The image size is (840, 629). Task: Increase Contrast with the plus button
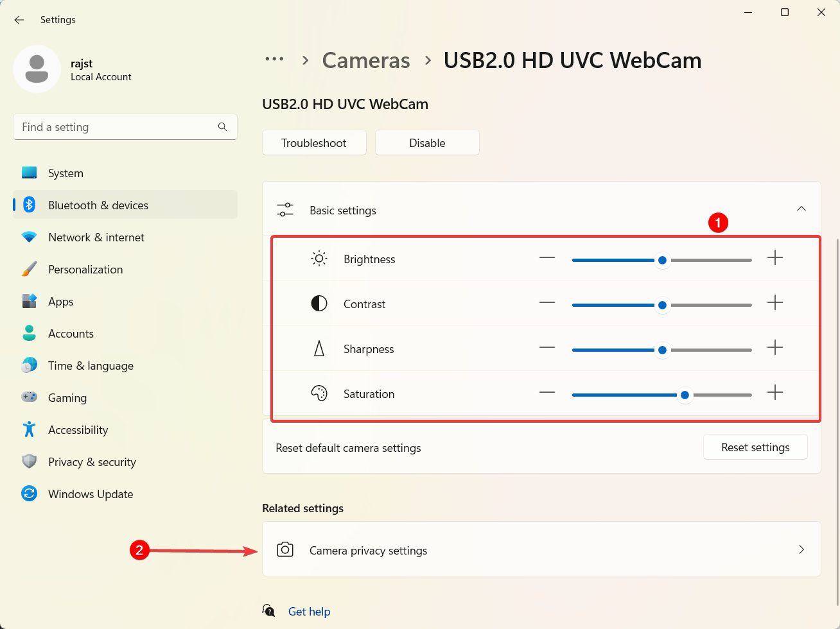click(775, 303)
